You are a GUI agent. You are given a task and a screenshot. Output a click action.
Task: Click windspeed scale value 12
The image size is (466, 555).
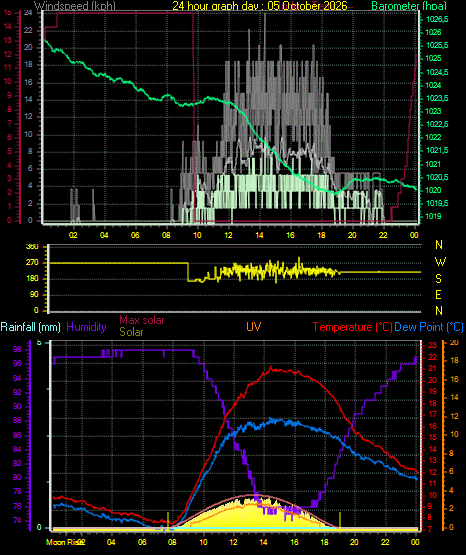(28, 116)
